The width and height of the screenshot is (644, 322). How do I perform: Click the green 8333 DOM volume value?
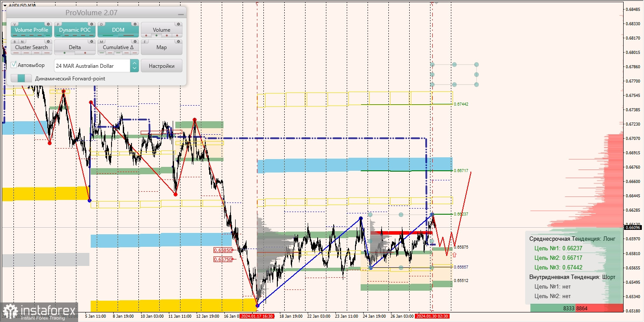(569, 308)
